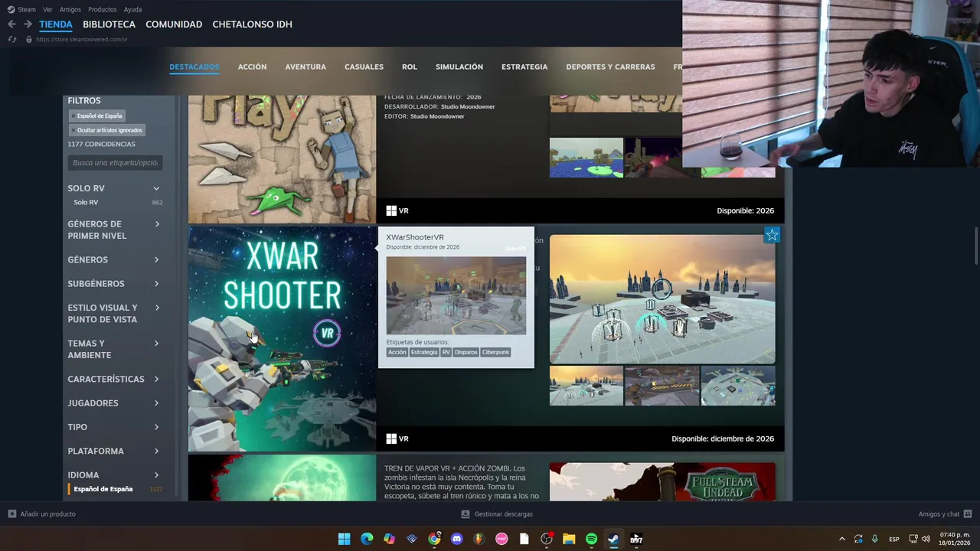This screenshot has width=980, height=551.
Task: Click the padlock icon beside the URL
Action: (29, 39)
